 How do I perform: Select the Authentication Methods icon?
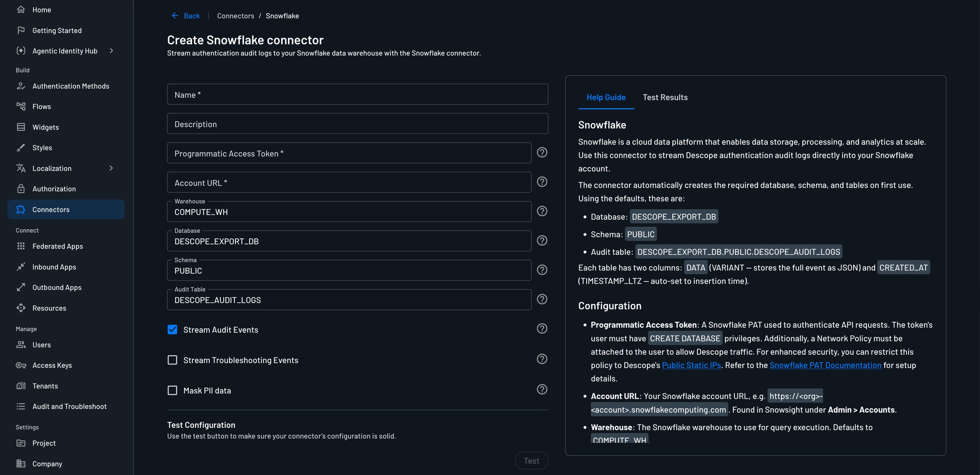(x=21, y=86)
